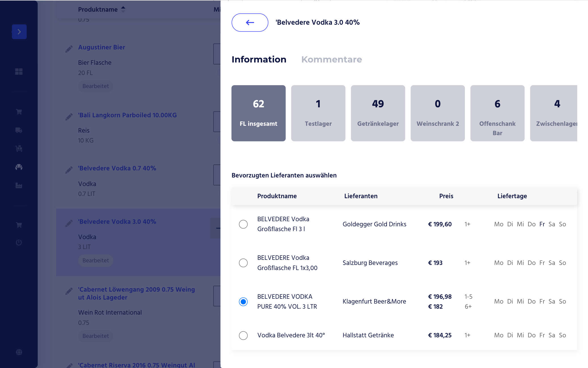
Task: Open the factory statistics icon in sidebar
Action: coord(19,185)
